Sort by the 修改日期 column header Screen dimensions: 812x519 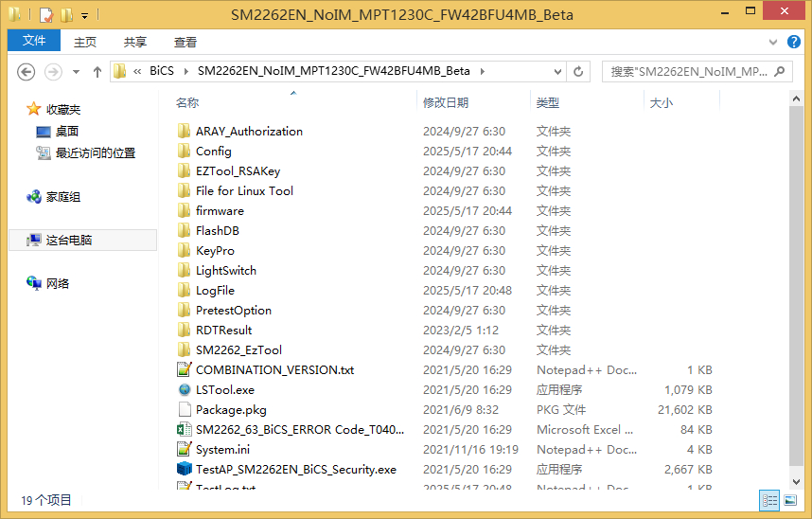(x=446, y=102)
